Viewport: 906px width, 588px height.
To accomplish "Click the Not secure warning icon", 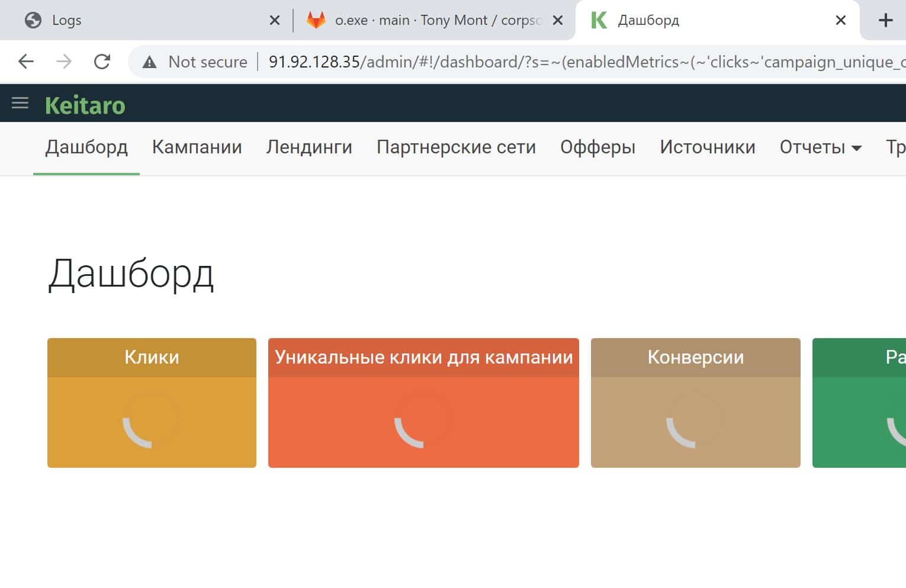I will click(x=150, y=62).
